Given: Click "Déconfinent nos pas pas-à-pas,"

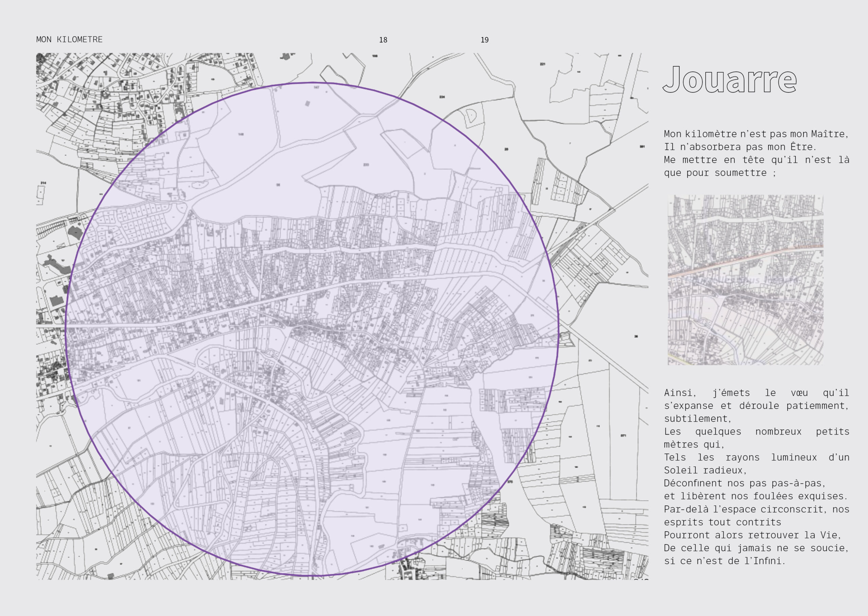Looking at the screenshot, I should [745, 483].
